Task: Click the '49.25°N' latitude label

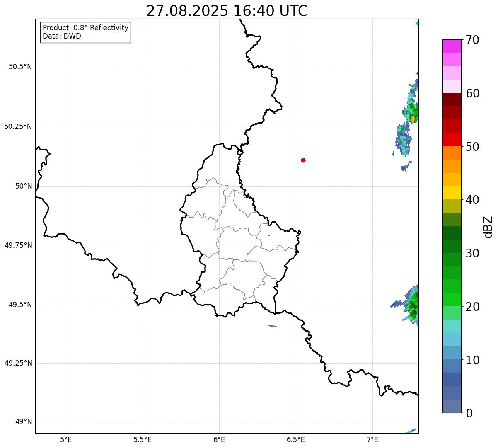Action: click(x=18, y=363)
